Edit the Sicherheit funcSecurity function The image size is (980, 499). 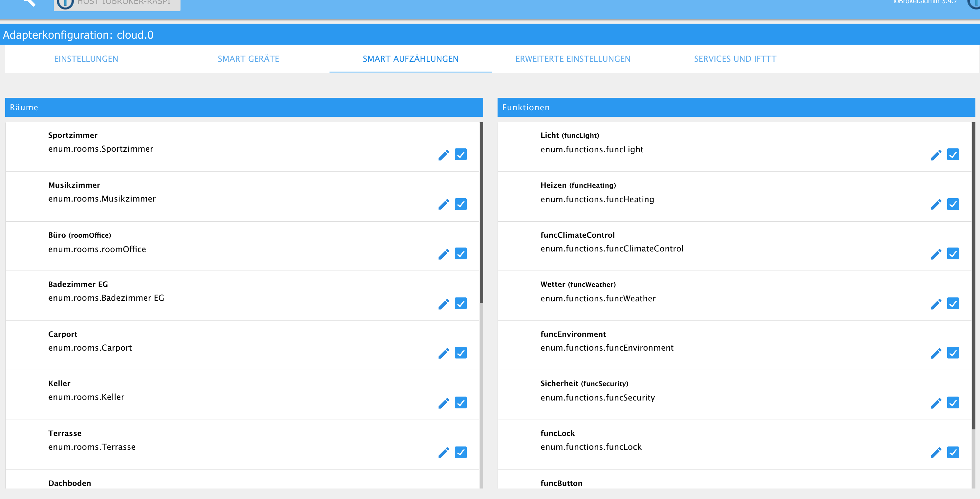point(936,403)
